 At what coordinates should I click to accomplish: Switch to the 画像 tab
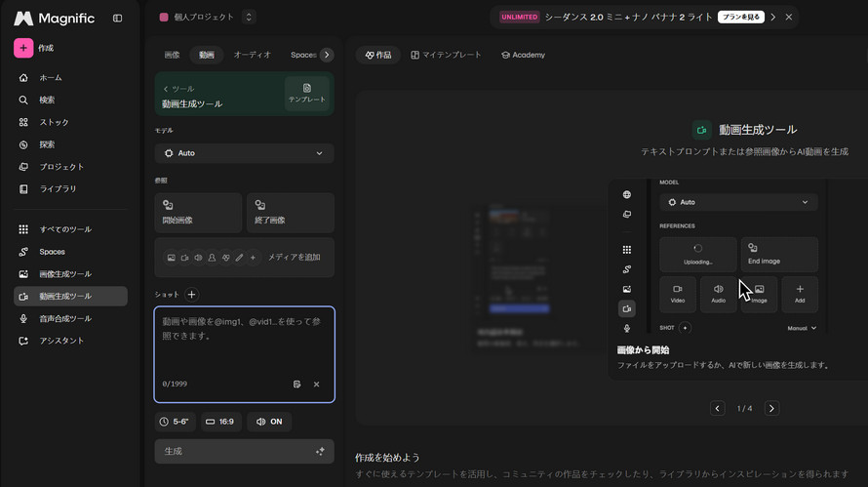(172, 55)
